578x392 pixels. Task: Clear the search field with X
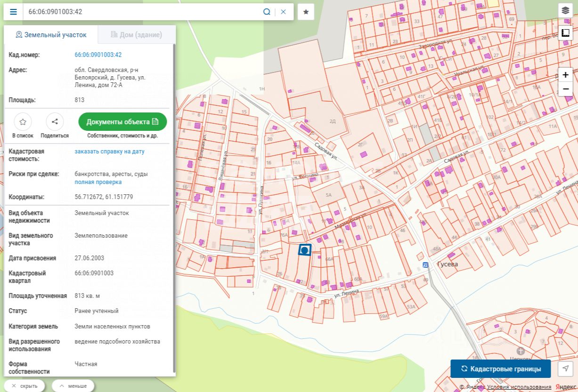(x=283, y=12)
